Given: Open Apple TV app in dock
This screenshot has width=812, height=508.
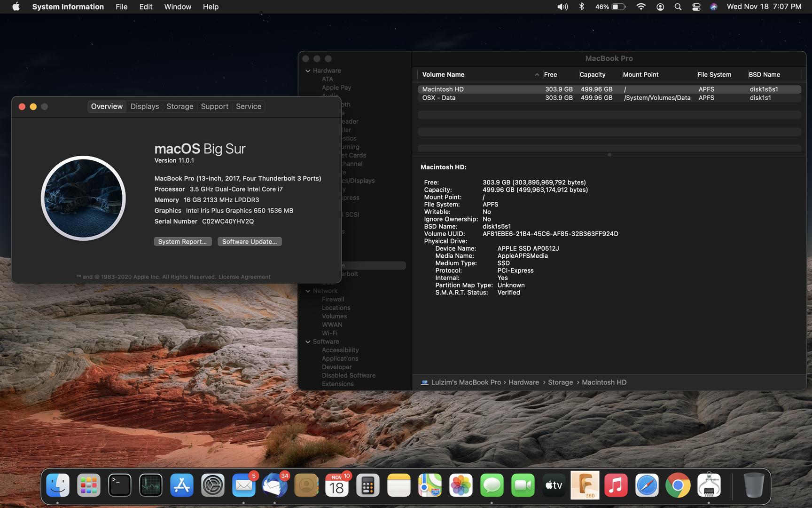Looking at the screenshot, I should coord(554,485).
